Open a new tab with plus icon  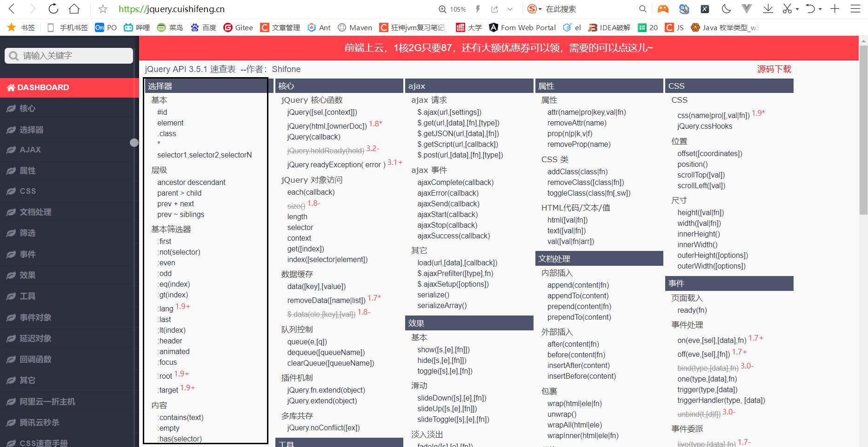click(835, 9)
